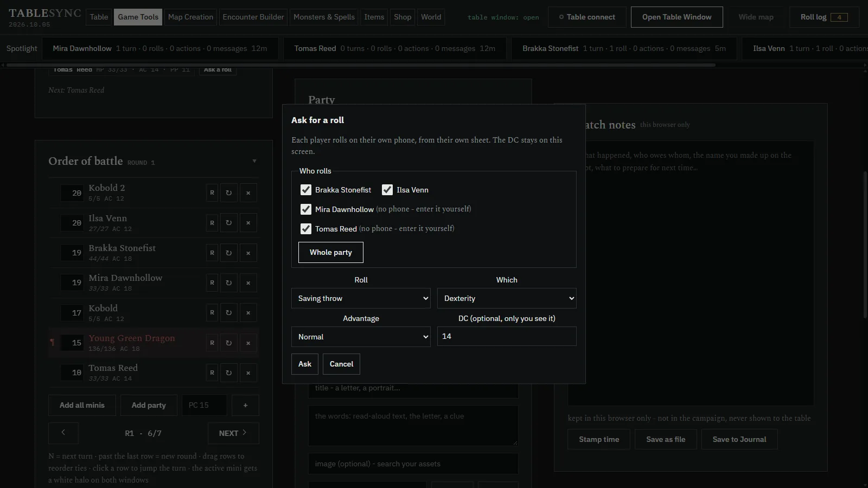Uncheck Mira Dawnhollow checkbox
This screenshot has width=868, height=488.
coord(306,209)
